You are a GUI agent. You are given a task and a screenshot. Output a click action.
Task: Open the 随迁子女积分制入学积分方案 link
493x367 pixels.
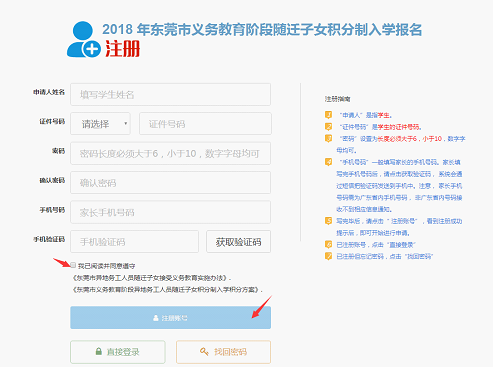click(x=166, y=289)
